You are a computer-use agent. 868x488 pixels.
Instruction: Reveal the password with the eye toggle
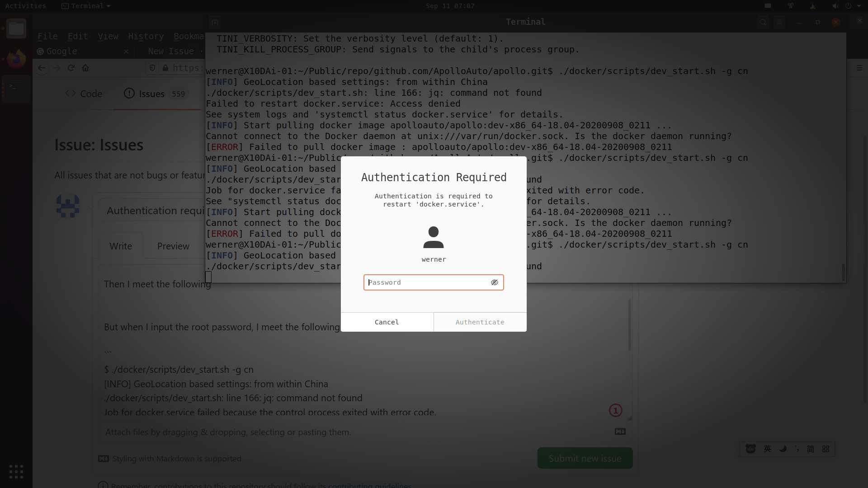tap(495, 282)
